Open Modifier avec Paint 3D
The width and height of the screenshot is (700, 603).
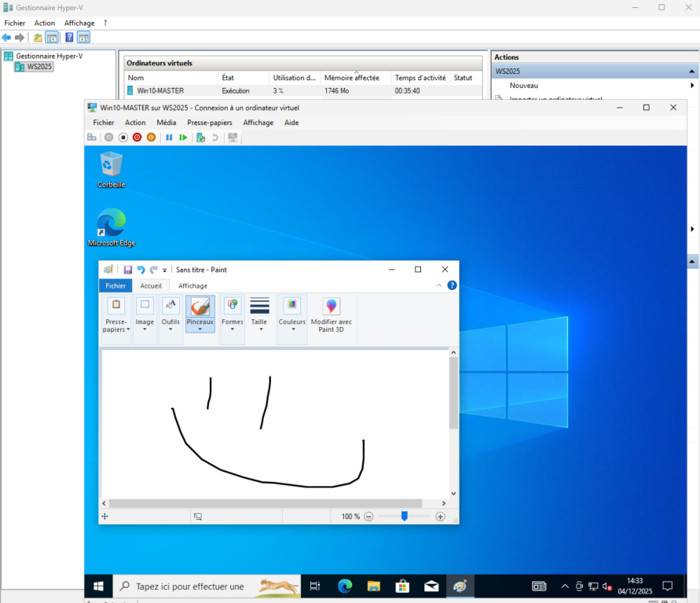click(332, 314)
